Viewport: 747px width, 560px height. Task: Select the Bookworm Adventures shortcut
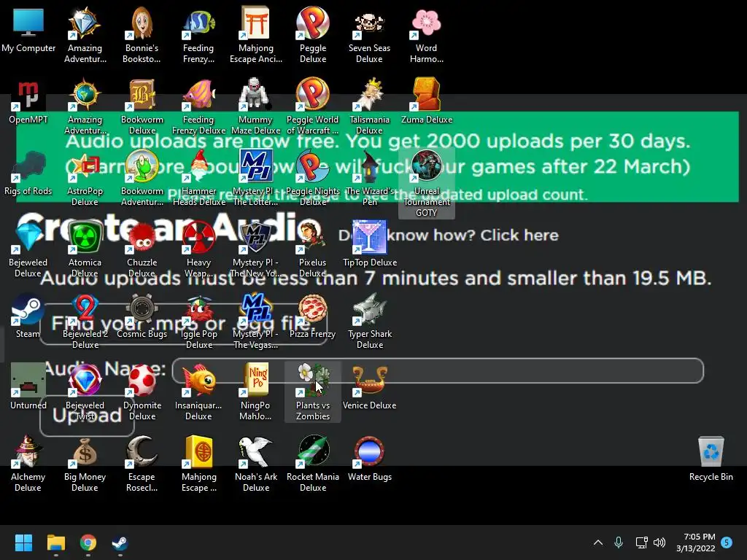point(142,179)
